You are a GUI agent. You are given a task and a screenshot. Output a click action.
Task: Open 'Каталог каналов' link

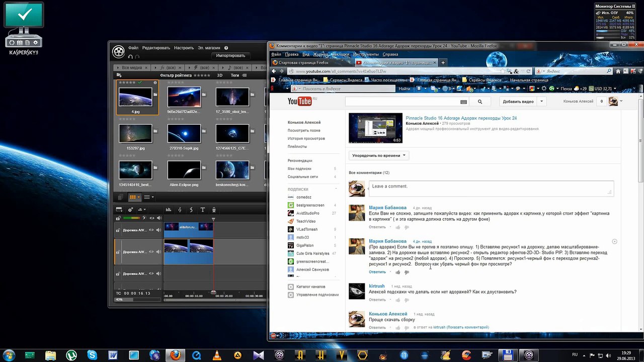pos(310,287)
